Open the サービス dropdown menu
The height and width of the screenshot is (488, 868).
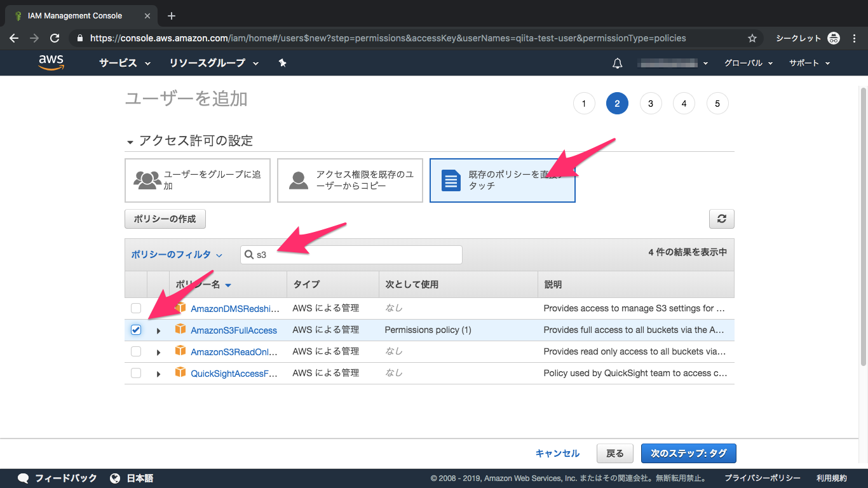click(x=125, y=63)
